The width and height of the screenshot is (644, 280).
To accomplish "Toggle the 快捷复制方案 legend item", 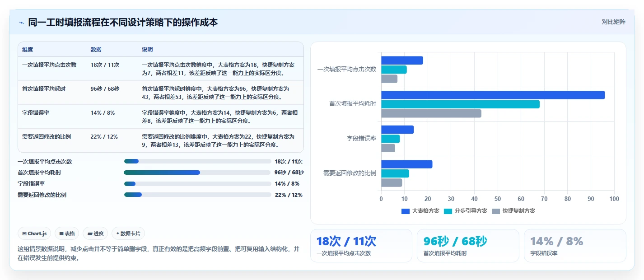I will (513, 211).
